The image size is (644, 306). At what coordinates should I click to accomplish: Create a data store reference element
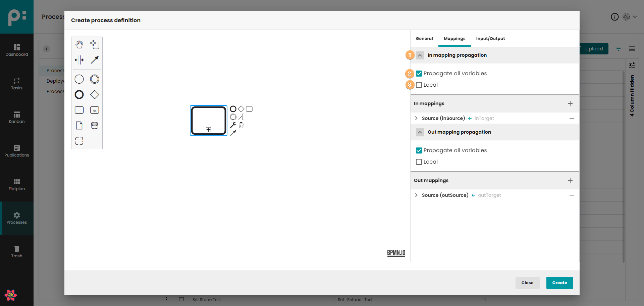tap(95, 126)
